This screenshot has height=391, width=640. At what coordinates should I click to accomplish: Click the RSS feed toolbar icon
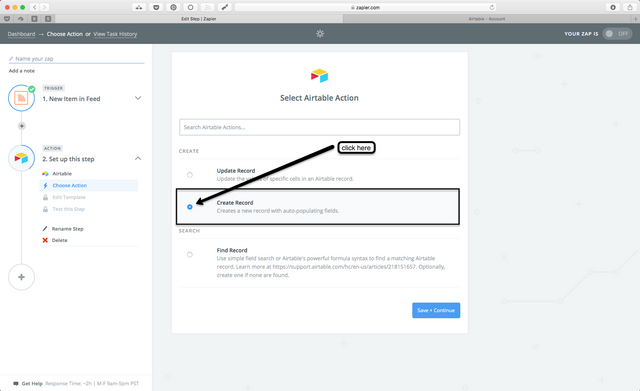(x=207, y=7)
